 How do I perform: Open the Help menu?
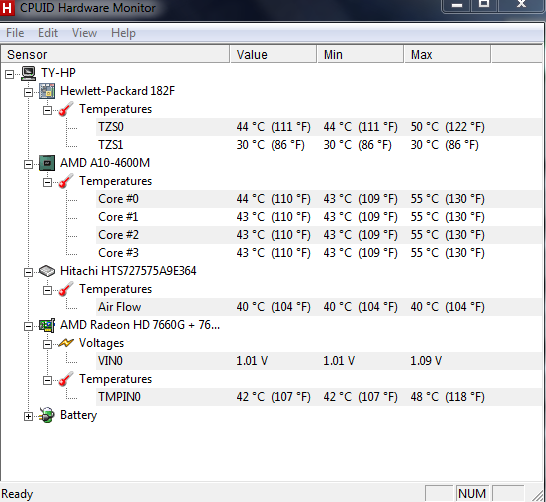(x=123, y=33)
